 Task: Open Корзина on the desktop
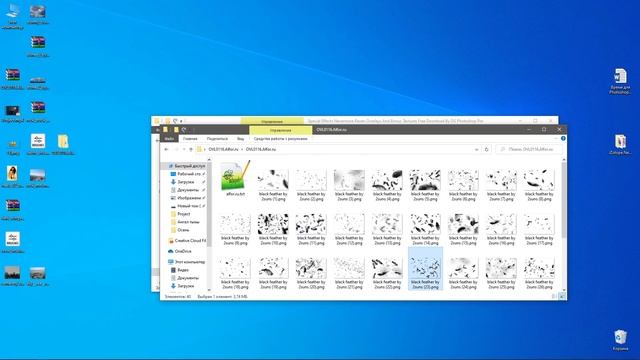click(x=620, y=340)
